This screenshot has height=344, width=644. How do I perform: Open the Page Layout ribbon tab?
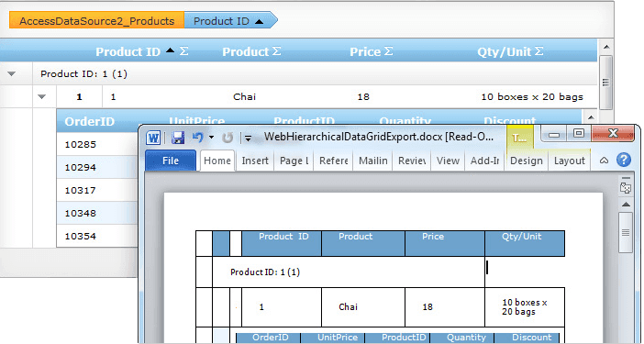tap(294, 161)
